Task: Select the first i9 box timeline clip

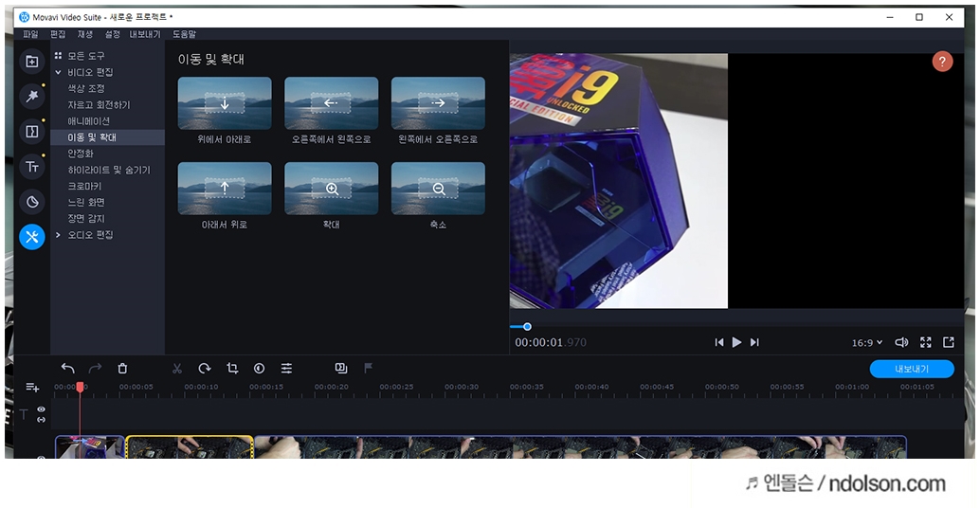Action: tap(90, 447)
